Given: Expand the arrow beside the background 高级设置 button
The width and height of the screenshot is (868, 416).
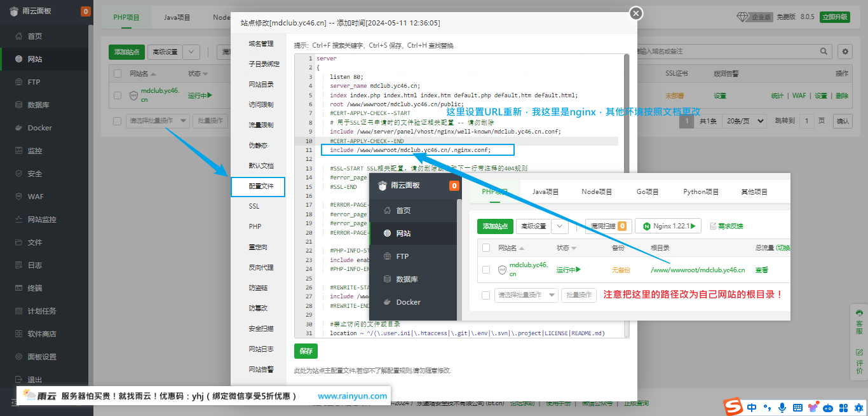Looking at the screenshot, I should (x=192, y=52).
